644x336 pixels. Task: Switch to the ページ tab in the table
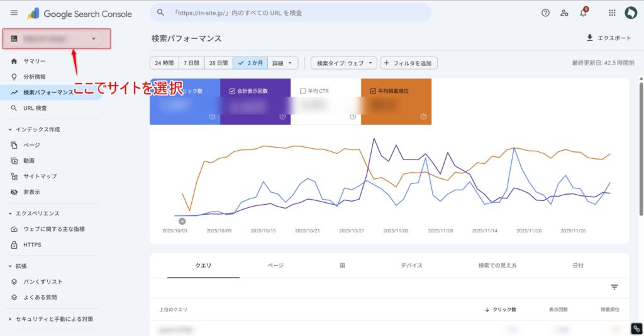275,266
